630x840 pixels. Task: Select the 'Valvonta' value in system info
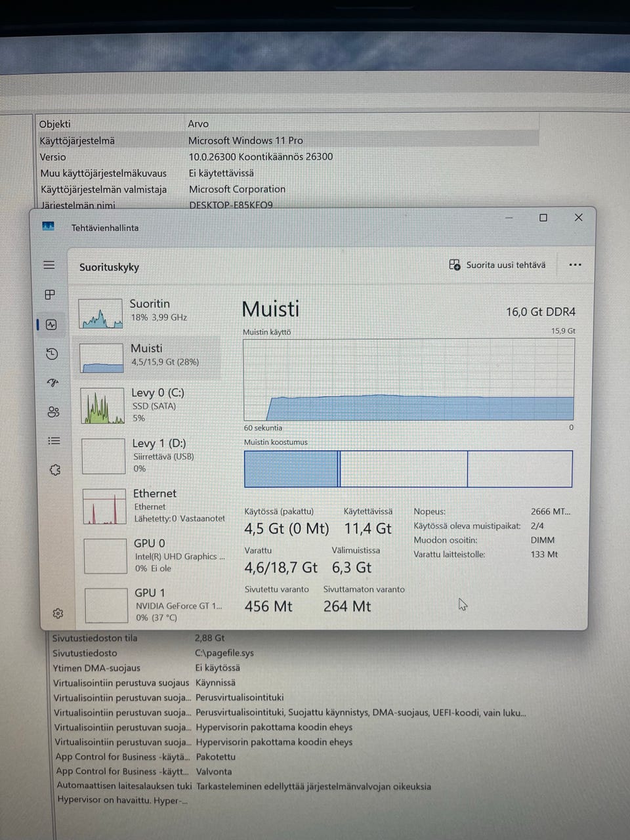(x=214, y=772)
